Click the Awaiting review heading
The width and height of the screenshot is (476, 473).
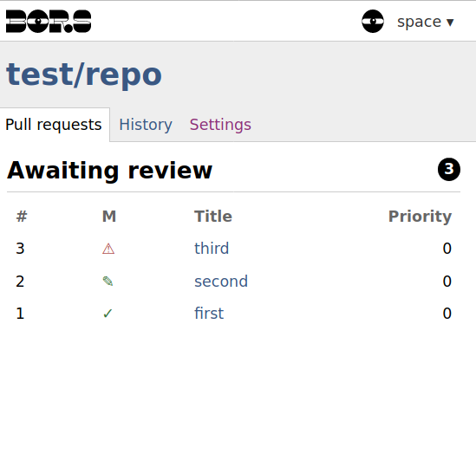point(109,171)
